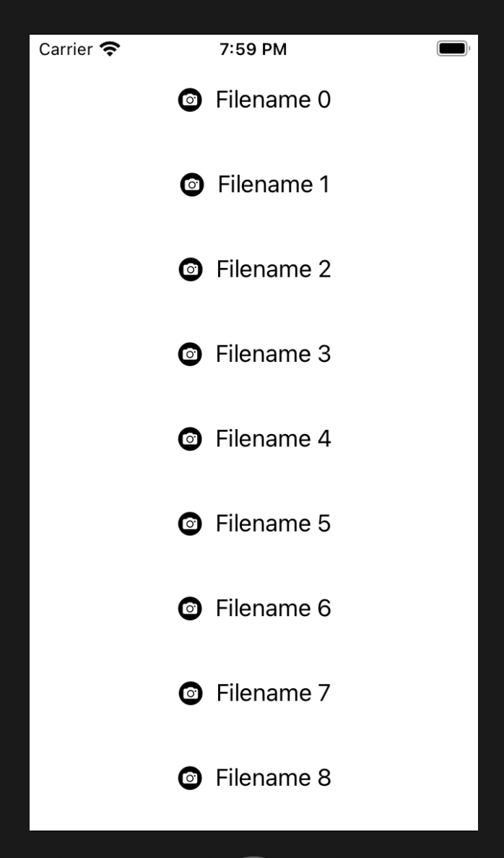Select the Filename 4 label

tap(273, 439)
